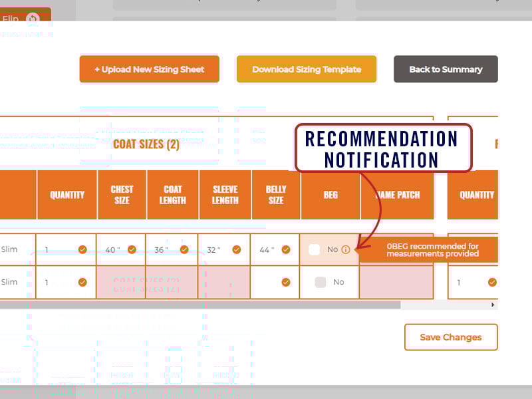Click second row coat quantity checkmark icon
This screenshot has width=532, height=399.
(x=82, y=282)
